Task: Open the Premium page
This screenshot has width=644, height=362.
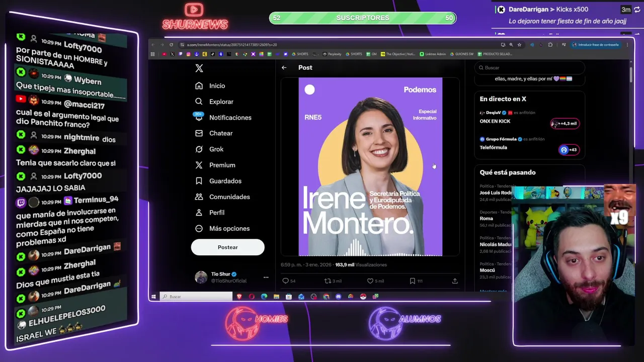Action: (215, 165)
